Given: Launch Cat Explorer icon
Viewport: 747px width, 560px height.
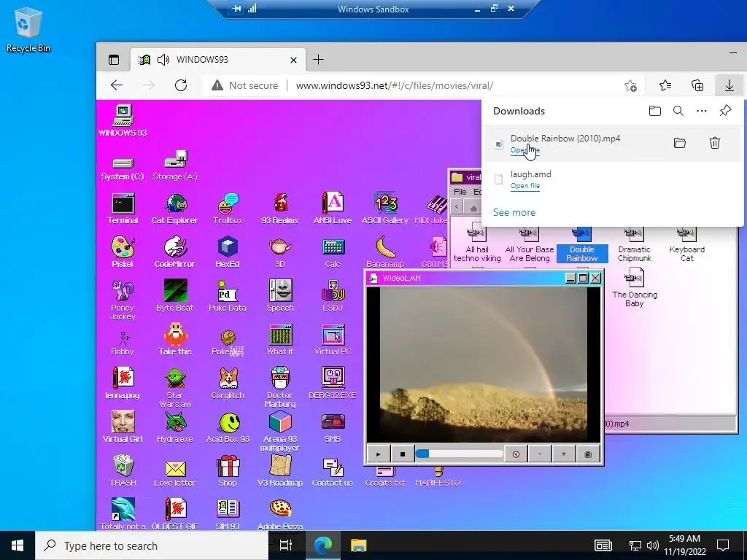Looking at the screenshot, I should (x=175, y=209).
